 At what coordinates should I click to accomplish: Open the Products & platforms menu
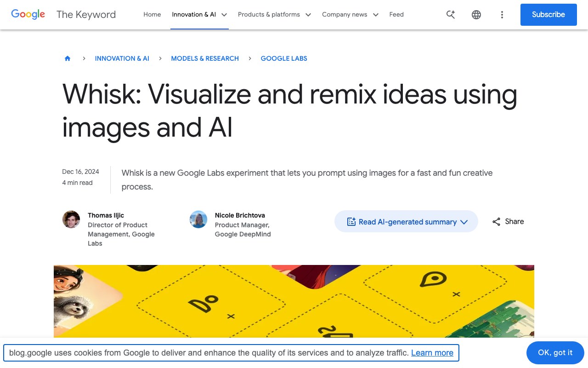[x=269, y=14]
